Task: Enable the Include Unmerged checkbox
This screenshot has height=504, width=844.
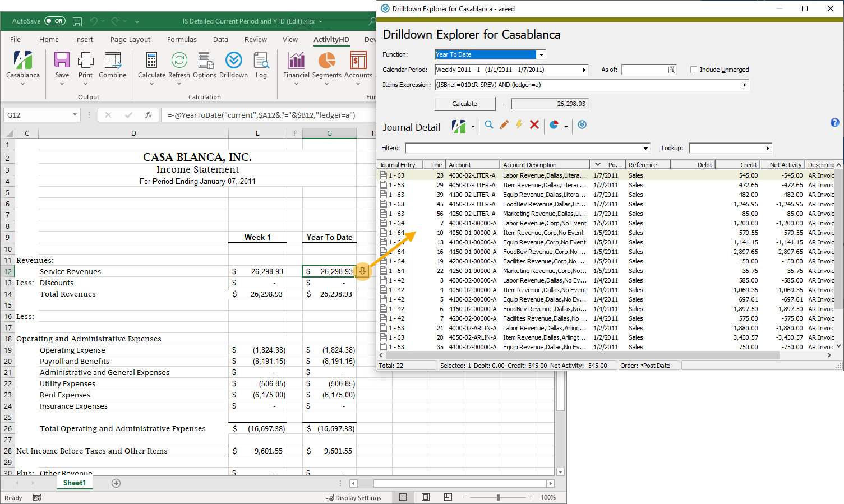Action: click(694, 70)
